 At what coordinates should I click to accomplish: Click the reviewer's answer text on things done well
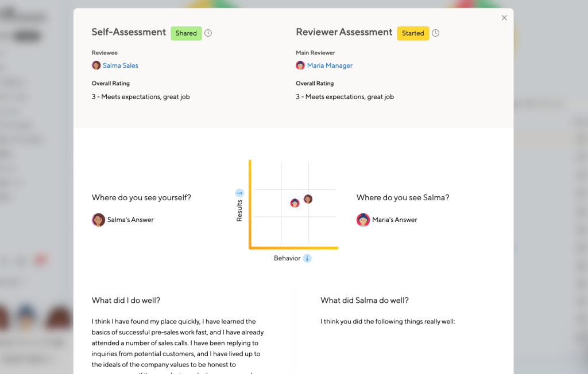click(388, 322)
